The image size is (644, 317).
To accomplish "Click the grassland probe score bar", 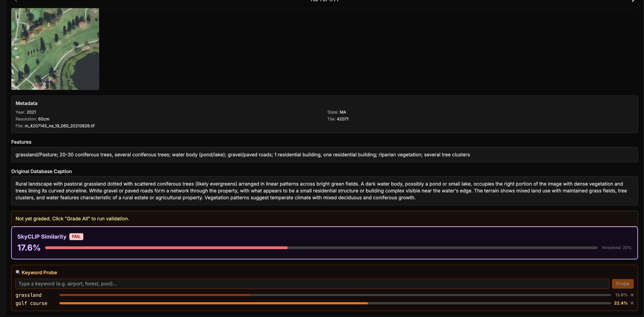I will click(x=335, y=295).
